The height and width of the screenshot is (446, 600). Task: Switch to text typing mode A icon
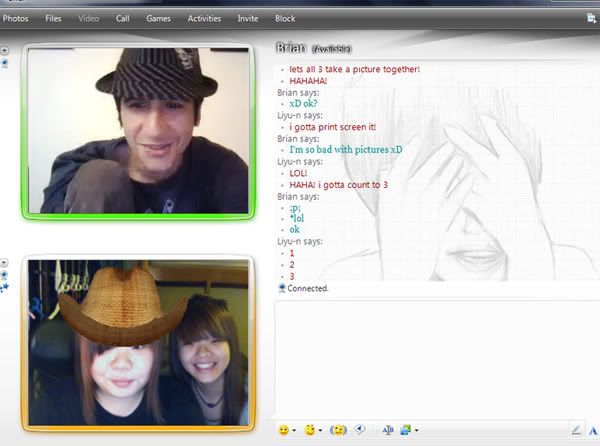(x=593, y=431)
